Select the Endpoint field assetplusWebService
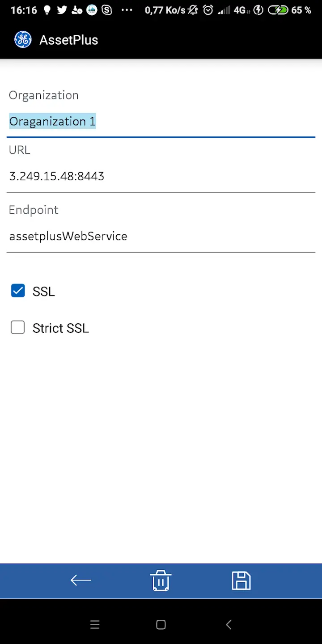The width and height of the screenshot is (322, 644). [161, 236]
